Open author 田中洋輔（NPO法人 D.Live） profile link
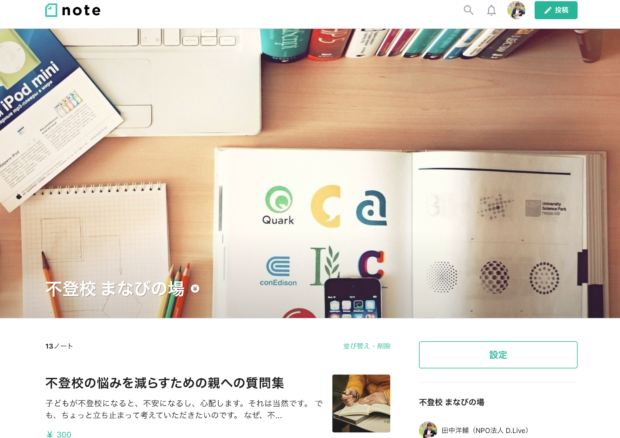Screen dimensions: 620x438 click(485, 430)
